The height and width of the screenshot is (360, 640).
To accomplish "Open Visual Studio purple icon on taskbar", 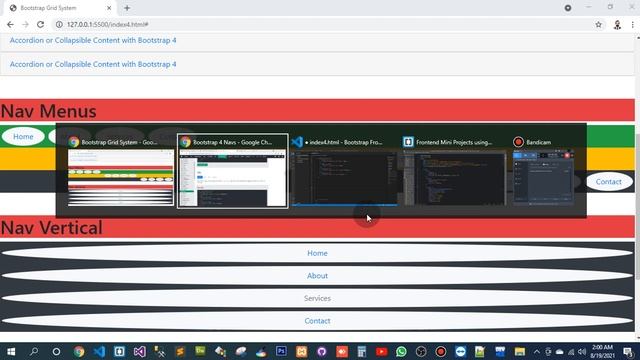I will click(x=140, y=351).
